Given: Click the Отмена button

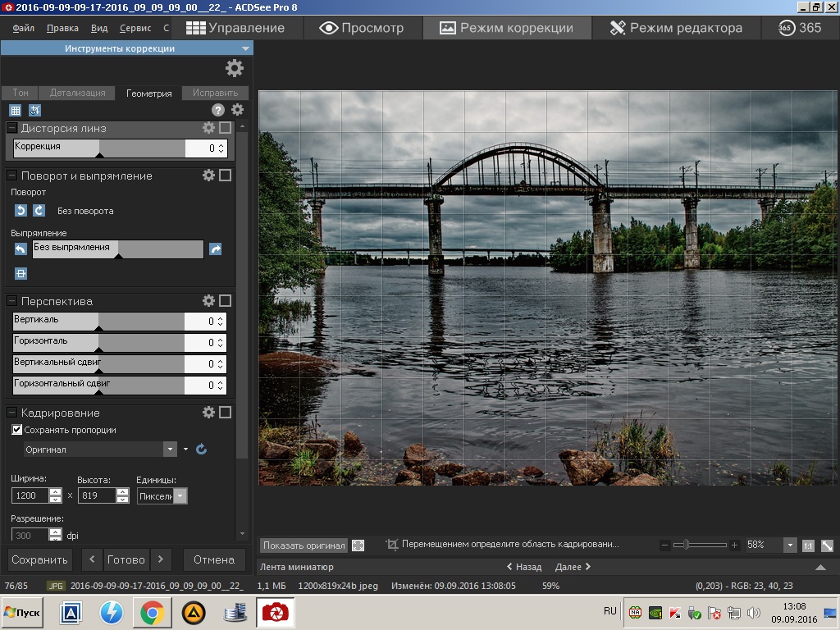Looking at the screenshot, I should point(214,559).
